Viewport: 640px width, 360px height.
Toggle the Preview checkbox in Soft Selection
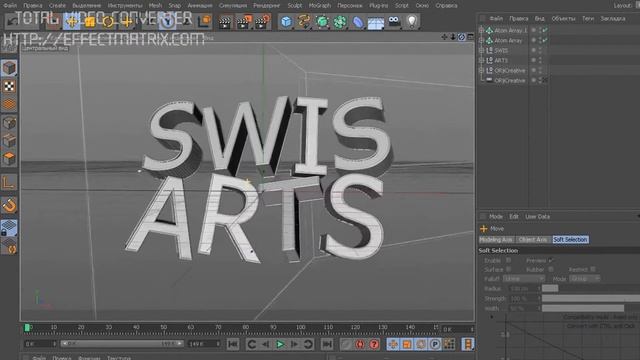click(x=551, y=260)
